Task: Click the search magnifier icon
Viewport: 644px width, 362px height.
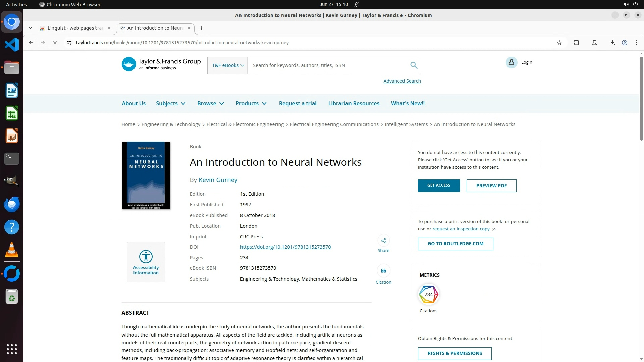Action: tap(414, 65)
